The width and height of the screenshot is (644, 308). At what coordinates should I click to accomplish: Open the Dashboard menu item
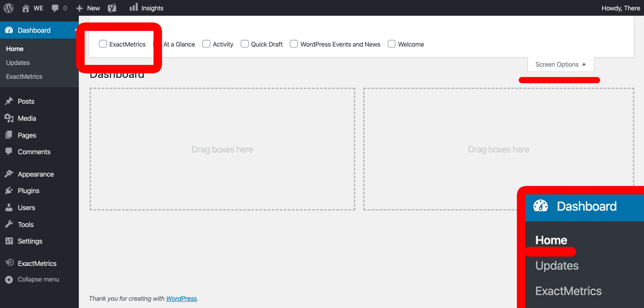click(x=39, y=30)
